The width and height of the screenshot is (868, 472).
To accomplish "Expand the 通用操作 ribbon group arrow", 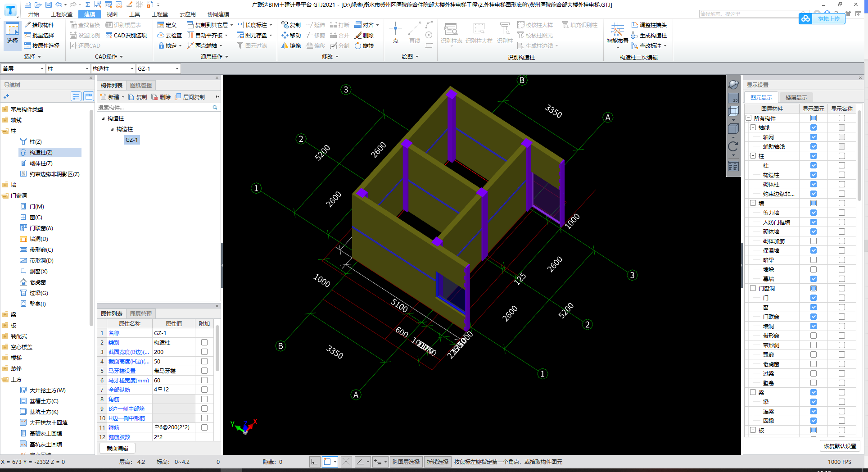I will [226, 57].
